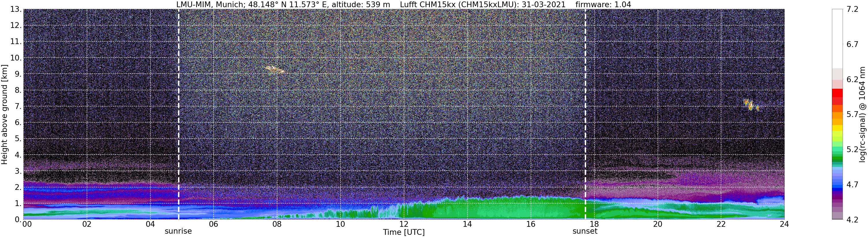The image size is (868, 238).
Task: Click the y-axis tick label '6.'
Action: (x=18, y=122)
